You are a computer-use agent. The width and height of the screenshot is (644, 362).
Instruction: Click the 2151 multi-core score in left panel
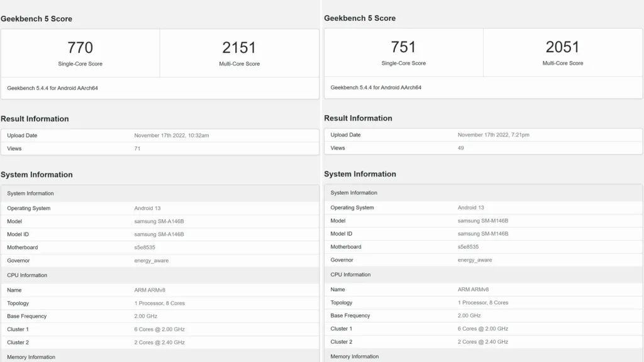pyautogui.click(x=239, y=48)
